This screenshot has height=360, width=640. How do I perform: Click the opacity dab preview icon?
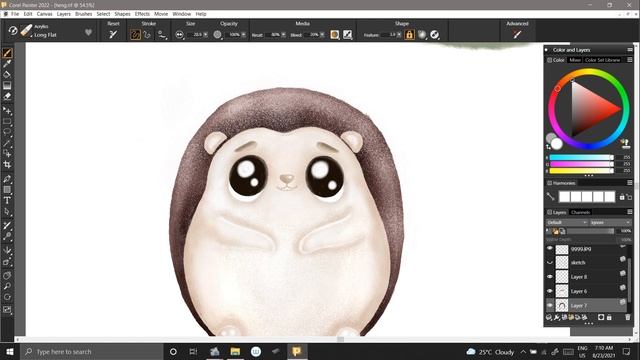click(x=217, y=35)
